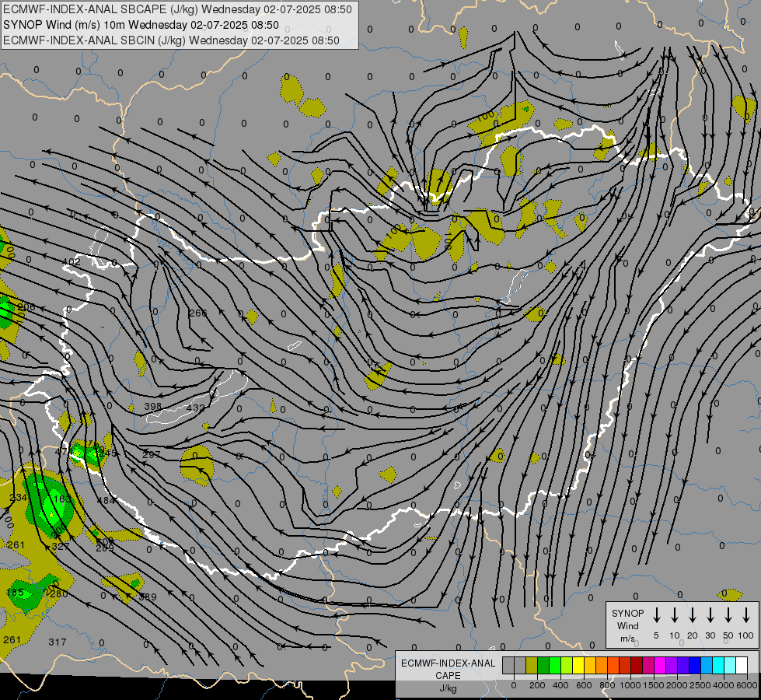Select the bright green CAPE legend swatch
Image resolution: width=761 pixels, height=700 pixels.
[555, 665]
